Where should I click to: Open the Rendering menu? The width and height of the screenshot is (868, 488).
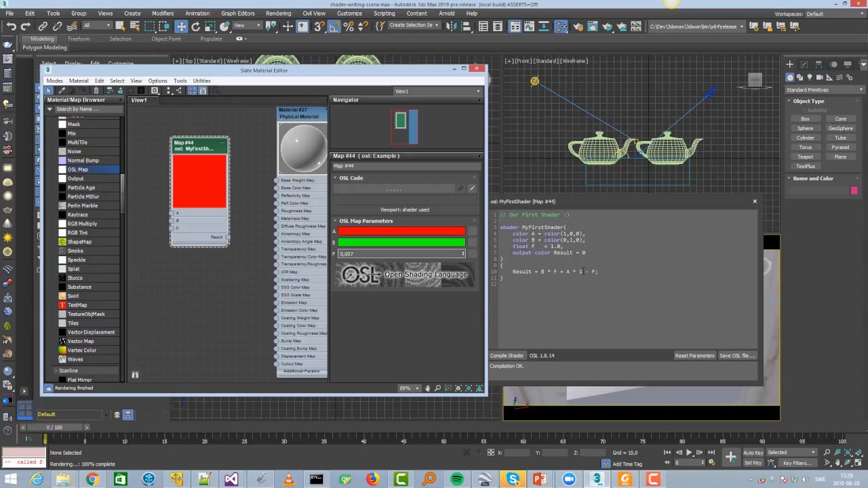click(279, 14)
